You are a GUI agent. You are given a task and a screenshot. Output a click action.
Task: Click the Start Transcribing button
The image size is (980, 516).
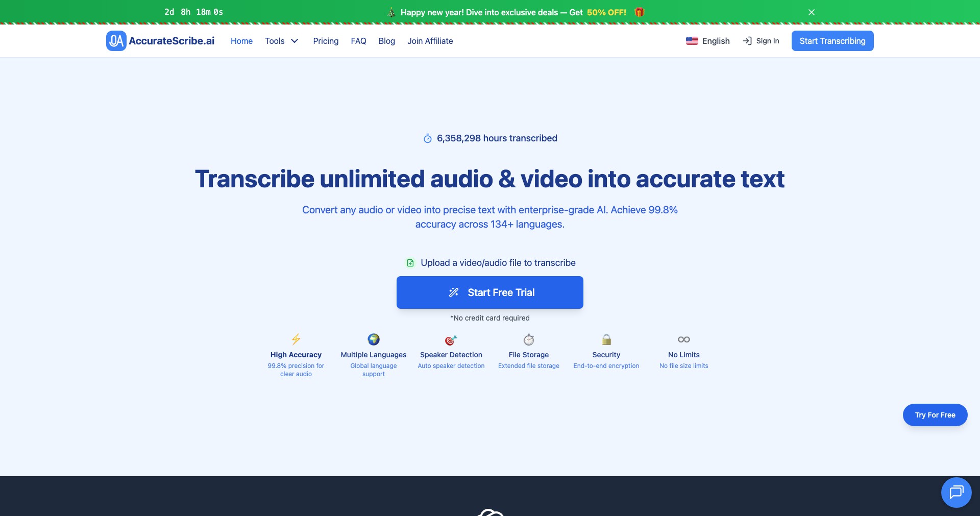(832, 41)
